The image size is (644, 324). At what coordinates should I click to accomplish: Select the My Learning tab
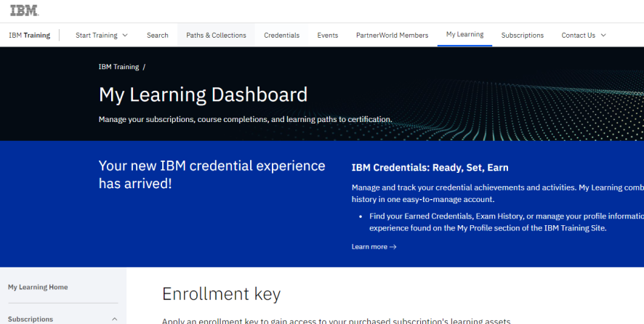click(465, 34)
